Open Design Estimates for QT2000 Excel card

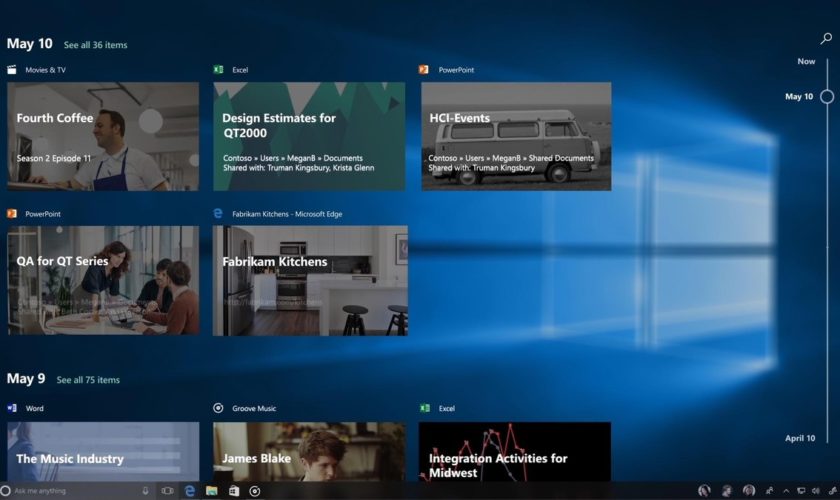coord(309,136)
